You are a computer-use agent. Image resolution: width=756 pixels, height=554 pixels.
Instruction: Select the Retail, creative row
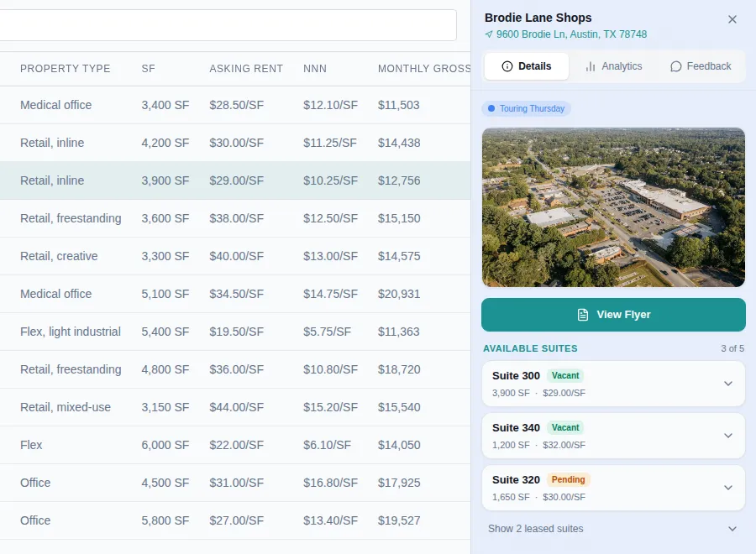point(235,256)
